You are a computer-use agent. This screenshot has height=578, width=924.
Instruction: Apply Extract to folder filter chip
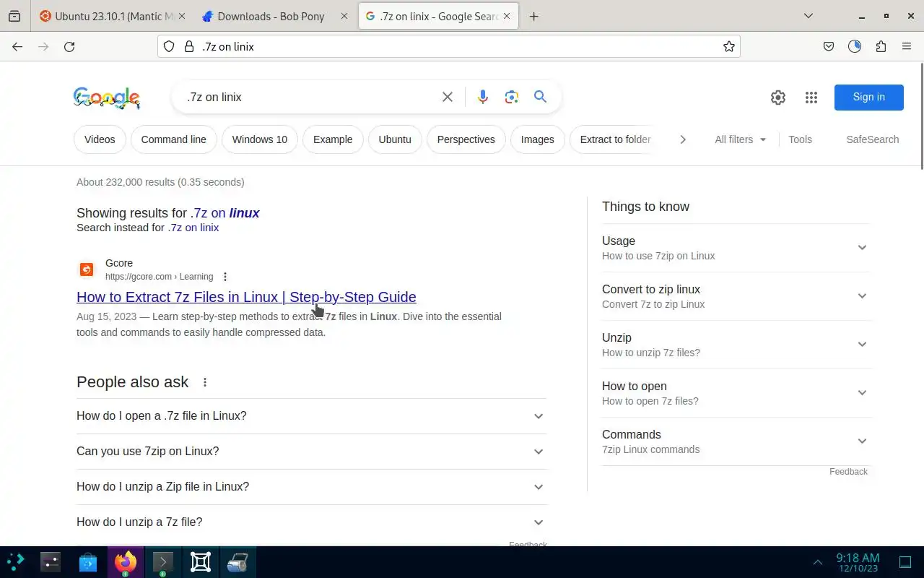615,139
